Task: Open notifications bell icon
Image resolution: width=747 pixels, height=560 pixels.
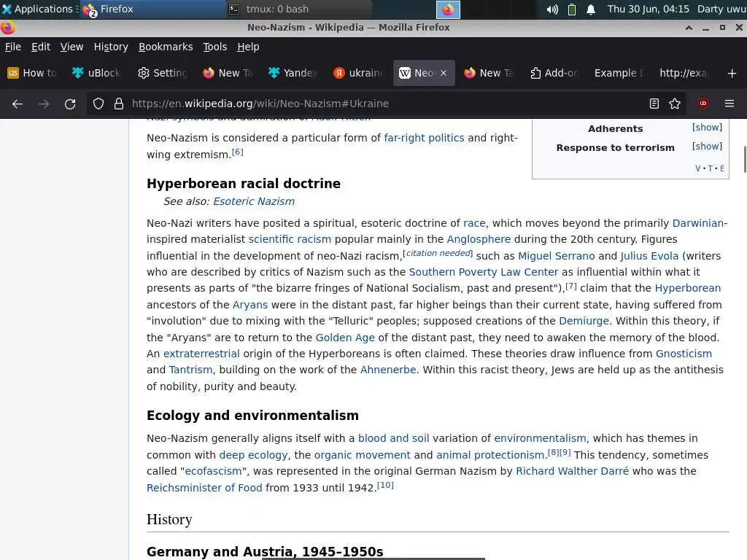Action: click(x=591, y=9)
